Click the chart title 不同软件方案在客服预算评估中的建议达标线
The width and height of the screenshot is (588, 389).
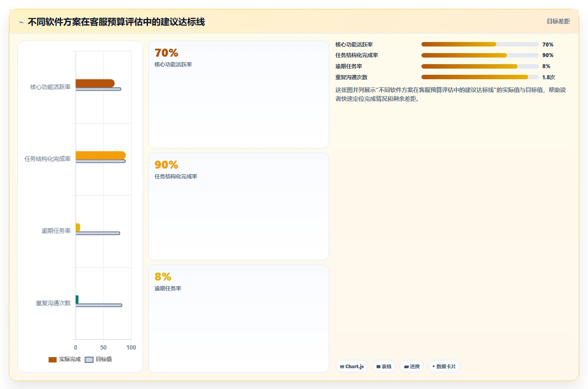point(116,22)
